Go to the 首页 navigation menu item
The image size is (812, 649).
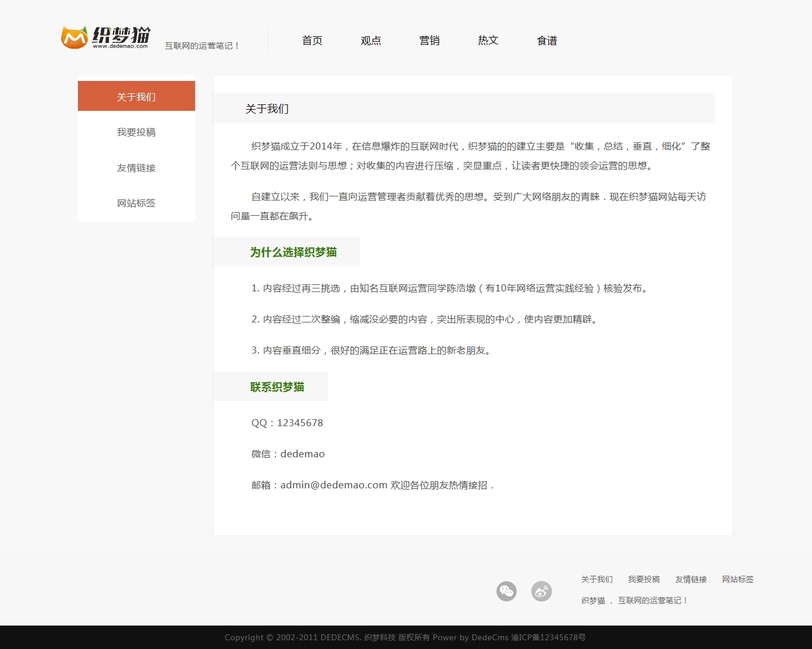[312, 40]
